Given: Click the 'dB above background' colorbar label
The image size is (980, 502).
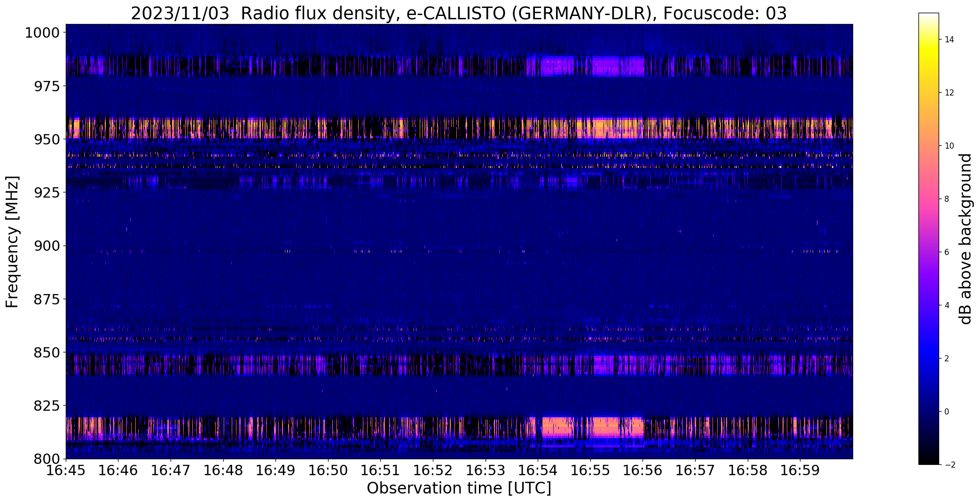Looking at the screenshot, I should (966, 239).
